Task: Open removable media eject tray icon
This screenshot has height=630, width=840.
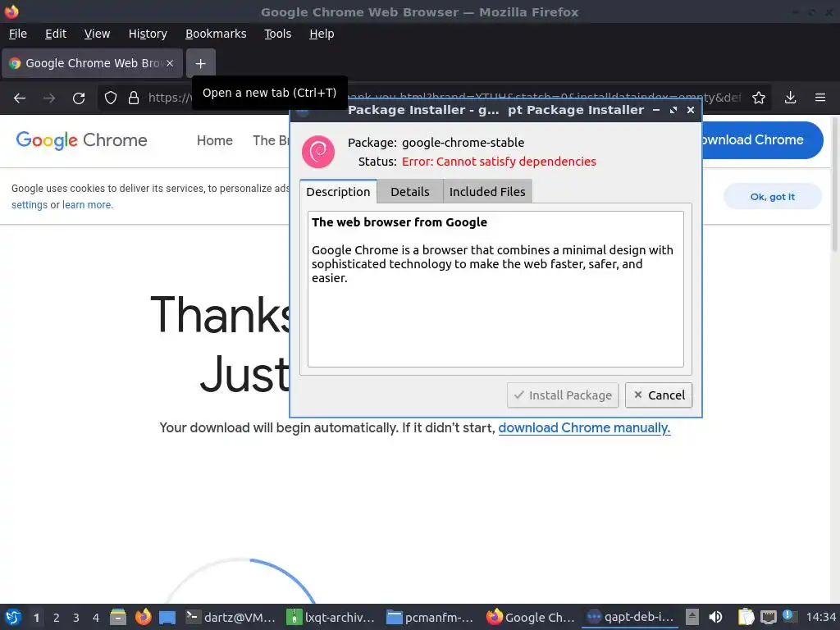Action: (692, 617)
